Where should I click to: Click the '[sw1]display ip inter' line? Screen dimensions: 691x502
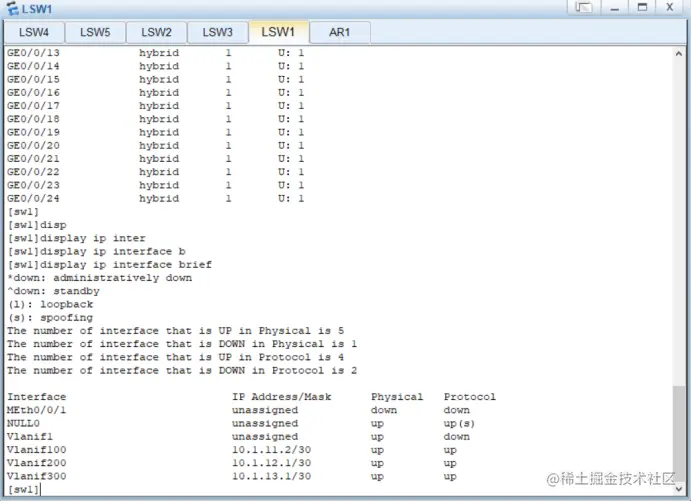click(x=76, y=238)
